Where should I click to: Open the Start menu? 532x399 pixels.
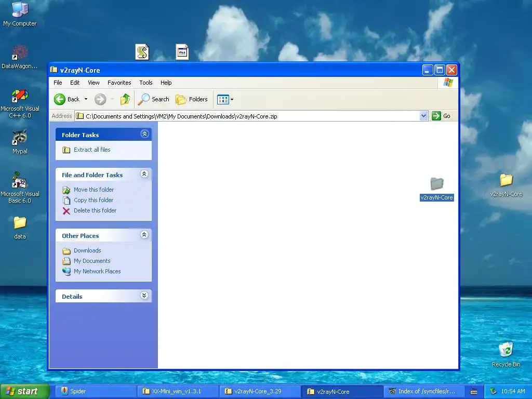coord(24,391)
